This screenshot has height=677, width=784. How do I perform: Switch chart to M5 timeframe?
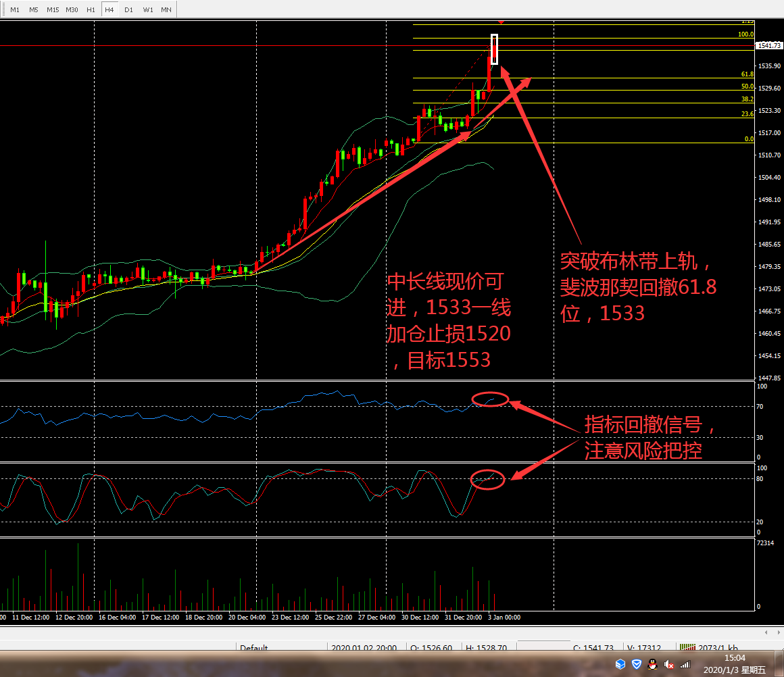(34, 9)
